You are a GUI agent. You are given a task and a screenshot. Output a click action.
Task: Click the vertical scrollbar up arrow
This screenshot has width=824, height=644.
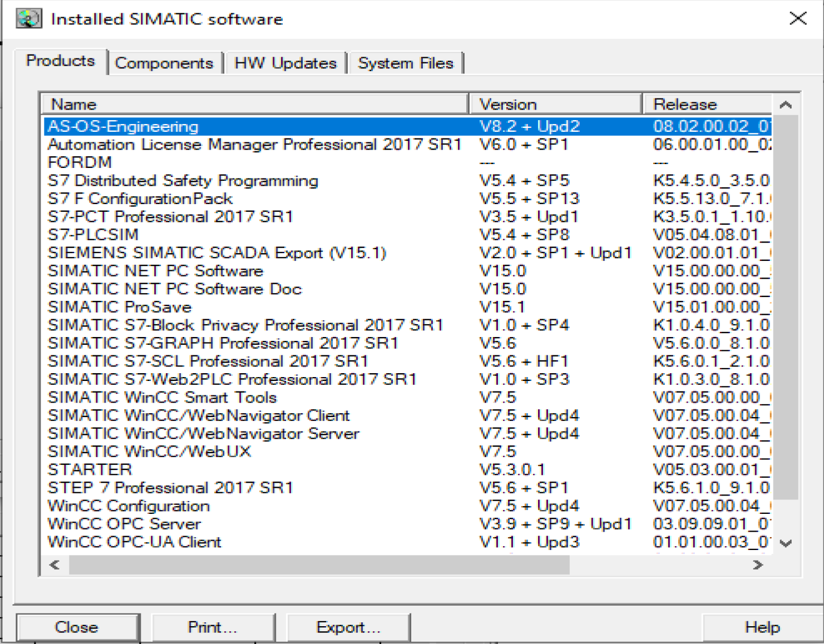[786, 105]
